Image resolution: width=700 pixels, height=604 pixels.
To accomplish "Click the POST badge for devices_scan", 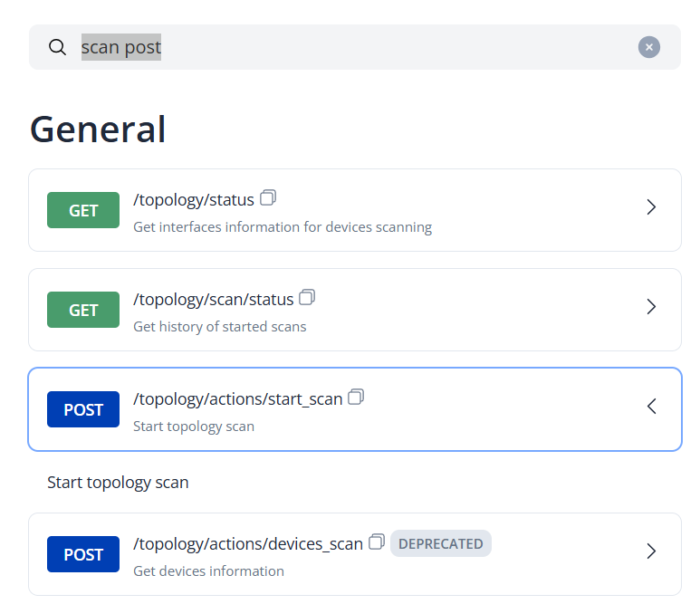I will pyautogui.click(x=83, y=554).
